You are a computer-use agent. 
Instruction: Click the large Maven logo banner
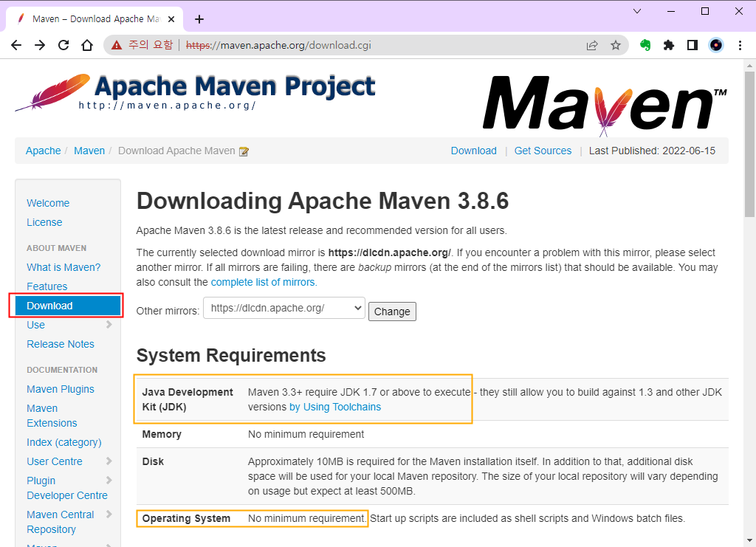coord(605,105)
